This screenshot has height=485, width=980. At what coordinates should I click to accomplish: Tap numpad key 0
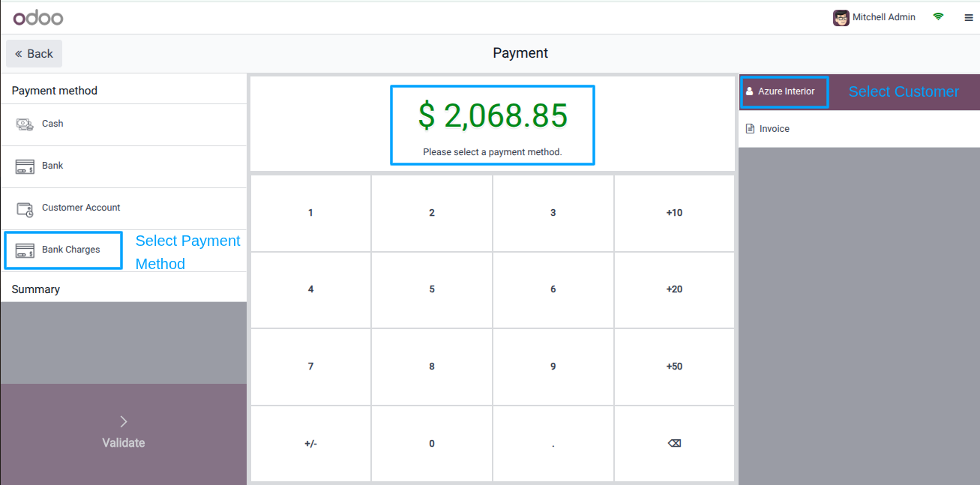(432, 444)
